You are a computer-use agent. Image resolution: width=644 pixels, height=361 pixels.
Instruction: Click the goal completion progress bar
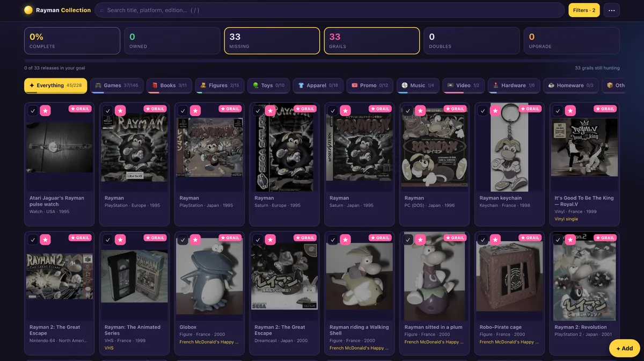pyautogui.click(x=322, y=60)
